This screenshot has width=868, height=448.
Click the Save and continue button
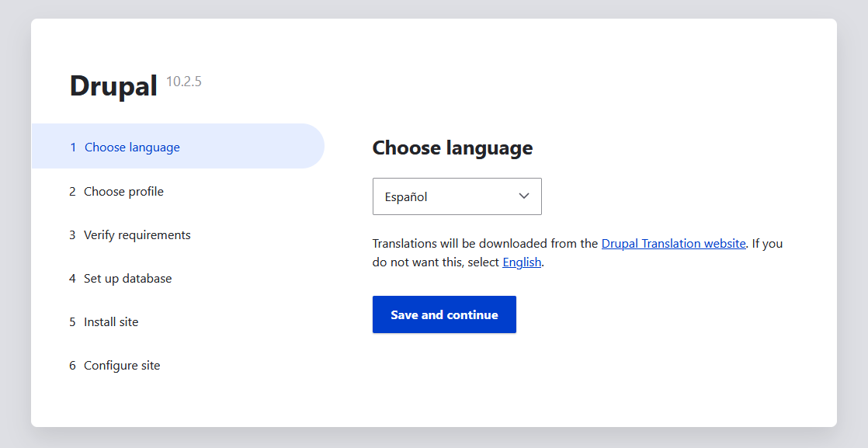(x=444, y=314)
